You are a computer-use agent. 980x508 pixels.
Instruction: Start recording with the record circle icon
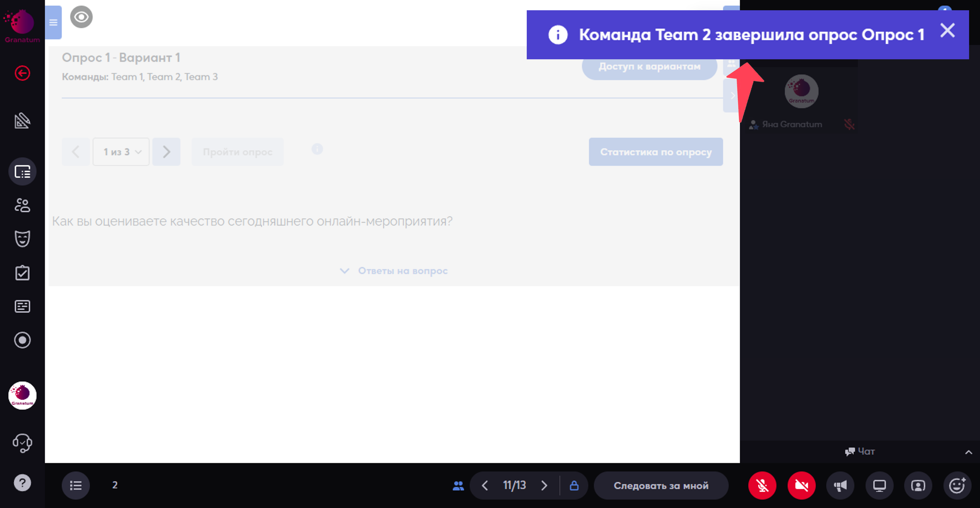[x=22, y=340]
